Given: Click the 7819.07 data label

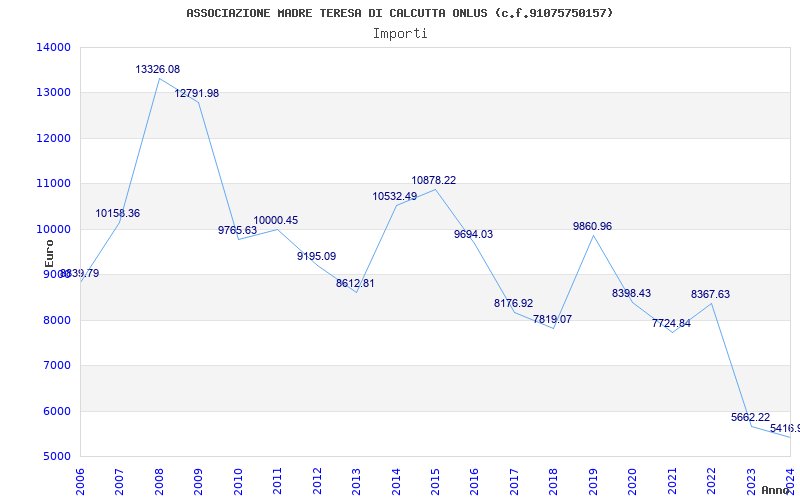Looking at the screenshot, I should (x=553, y=319).
